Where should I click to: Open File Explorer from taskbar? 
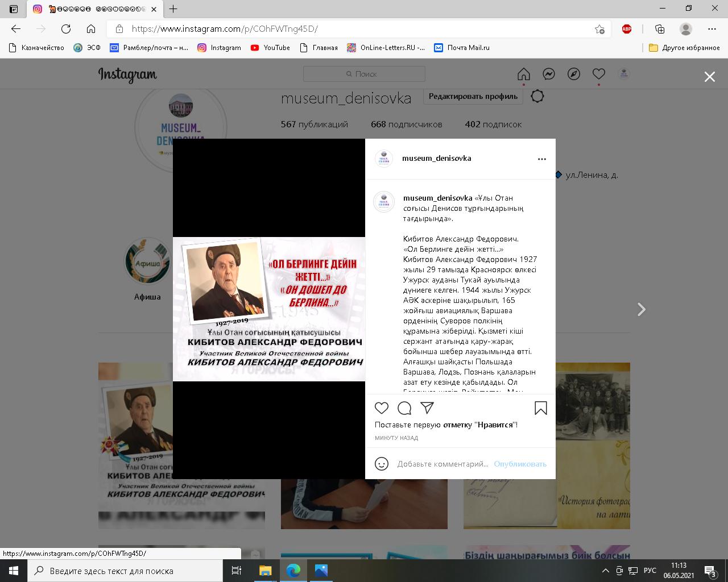(265, 571)
